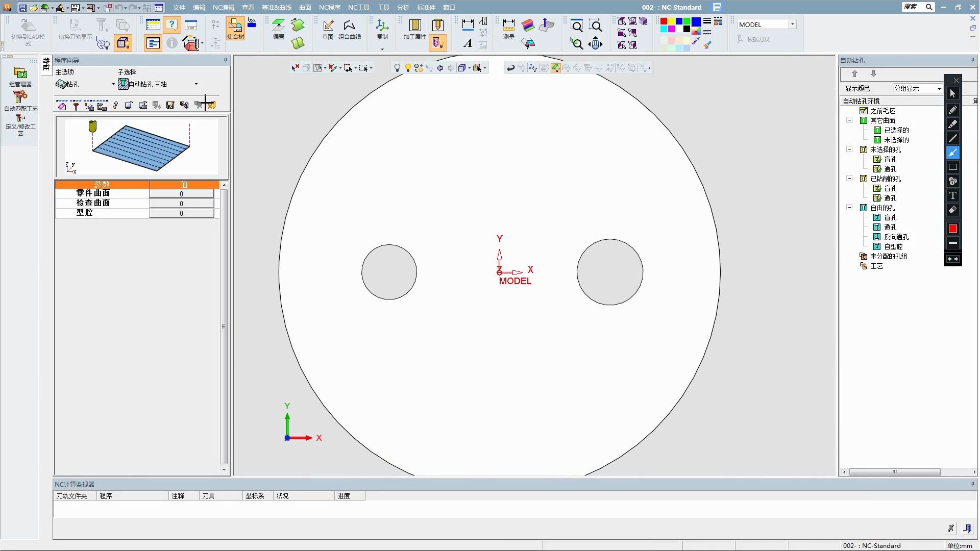Screen dimensions: 980x551
Task: Open the 显示颜色 分组显示 dropdown
Action: pos(939,88)
